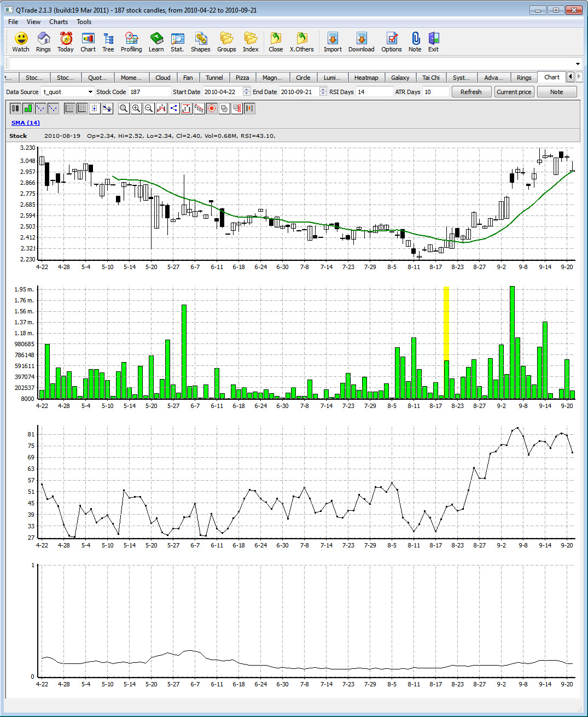Click the Zoom Out magnifier icon
The height and width of the screenshot is (717, 588).
[148, 108]
